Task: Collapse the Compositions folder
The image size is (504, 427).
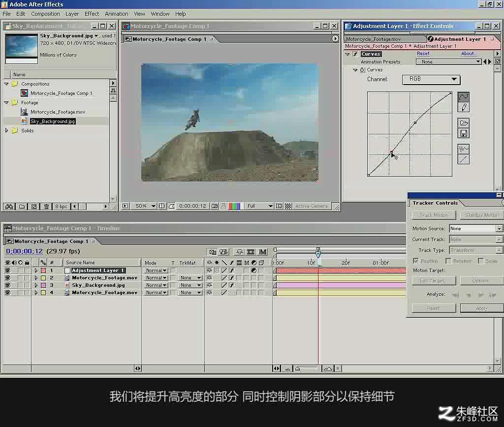Action: tap(6, 84)
